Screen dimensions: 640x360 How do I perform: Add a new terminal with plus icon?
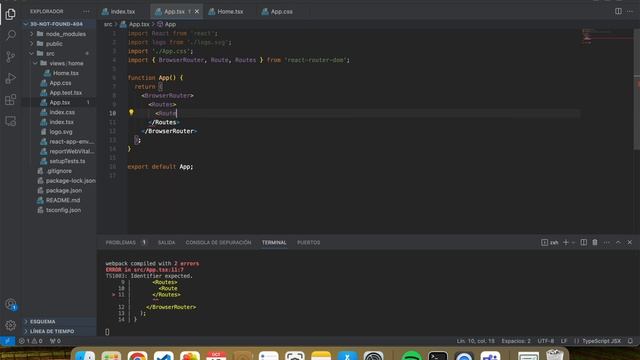[x=566, y=242]
